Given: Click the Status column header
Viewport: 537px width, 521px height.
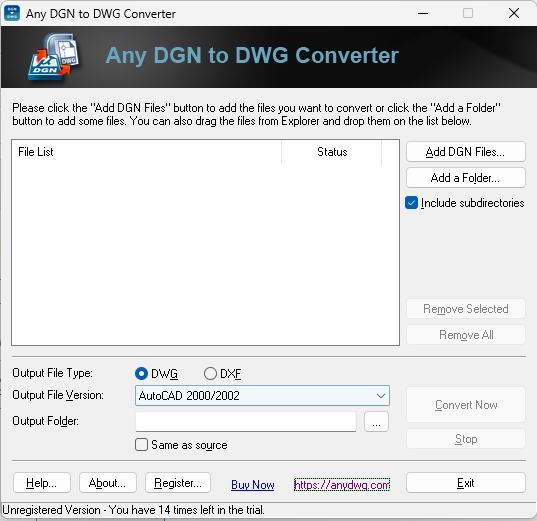Looking at the screenshot, I should [332, 152].
